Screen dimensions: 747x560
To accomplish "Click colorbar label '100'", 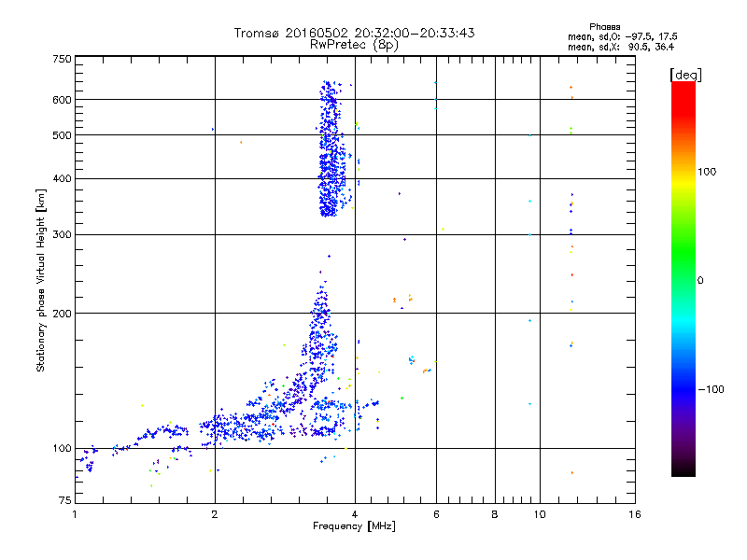I will [x=707, y=172].
